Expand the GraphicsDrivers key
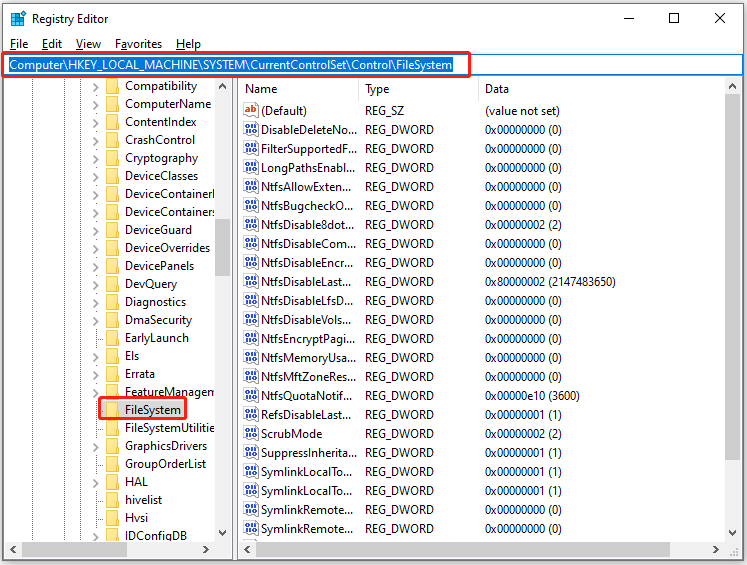747x565 pixels. click(95, 447)
